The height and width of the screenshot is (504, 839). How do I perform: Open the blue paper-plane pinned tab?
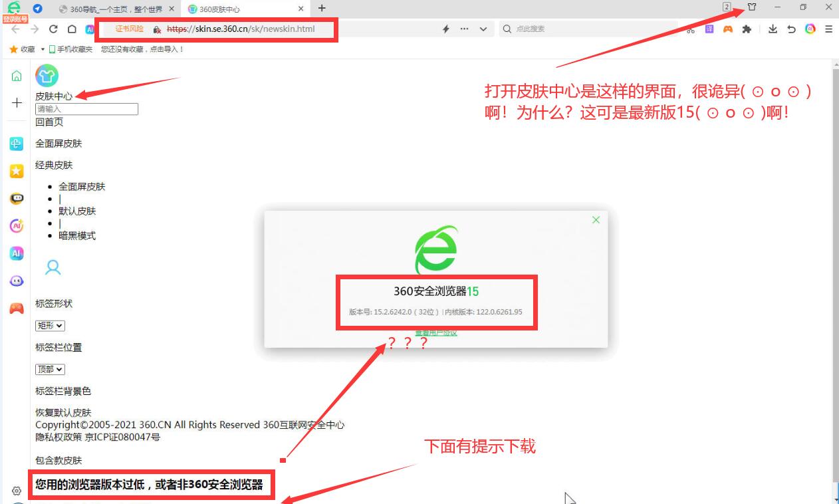[38, 9]
